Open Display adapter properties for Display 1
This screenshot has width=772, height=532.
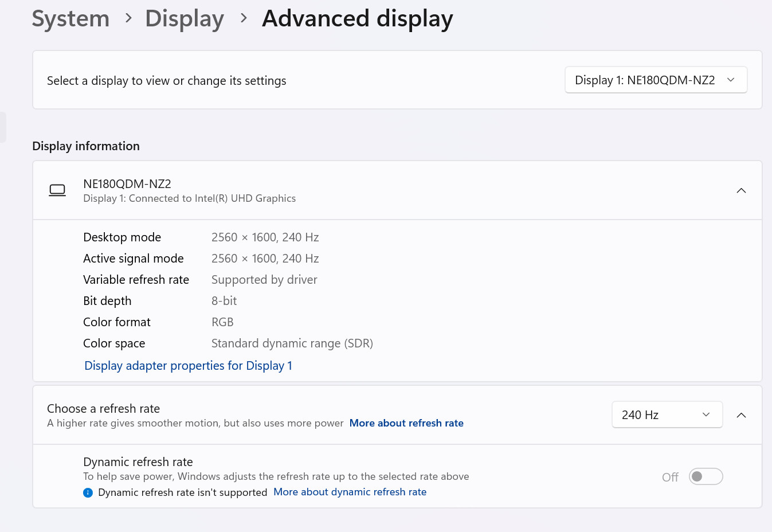tap(188, 366)
